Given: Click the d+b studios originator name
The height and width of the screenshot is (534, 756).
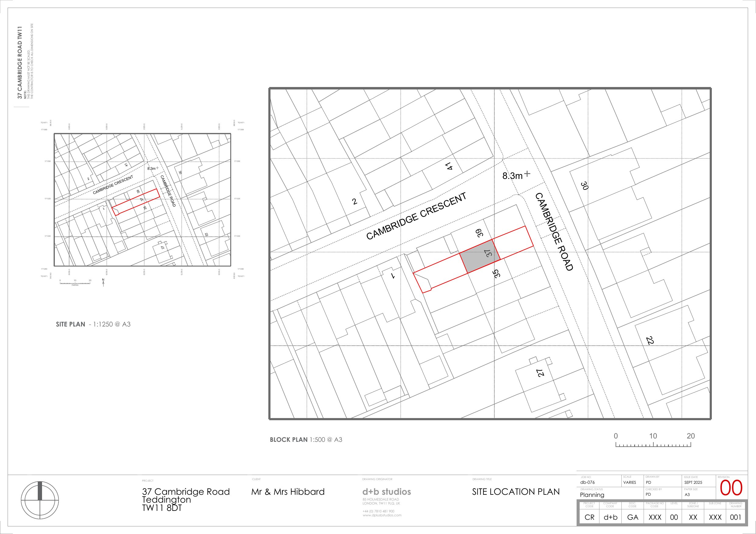Looking at the screenshot, I should tap(387, 492).
